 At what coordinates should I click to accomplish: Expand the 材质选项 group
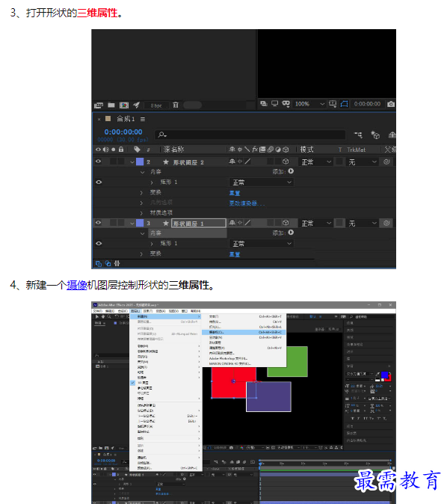pos(141,213)
